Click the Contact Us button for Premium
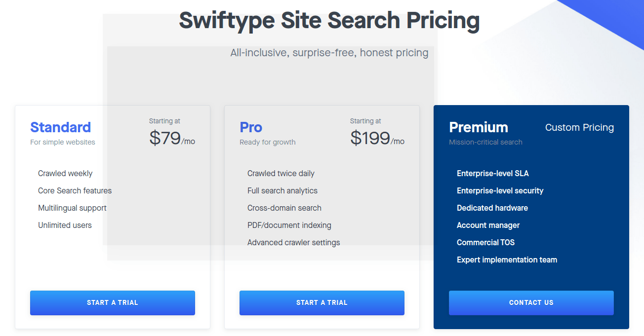 [531, 302]
